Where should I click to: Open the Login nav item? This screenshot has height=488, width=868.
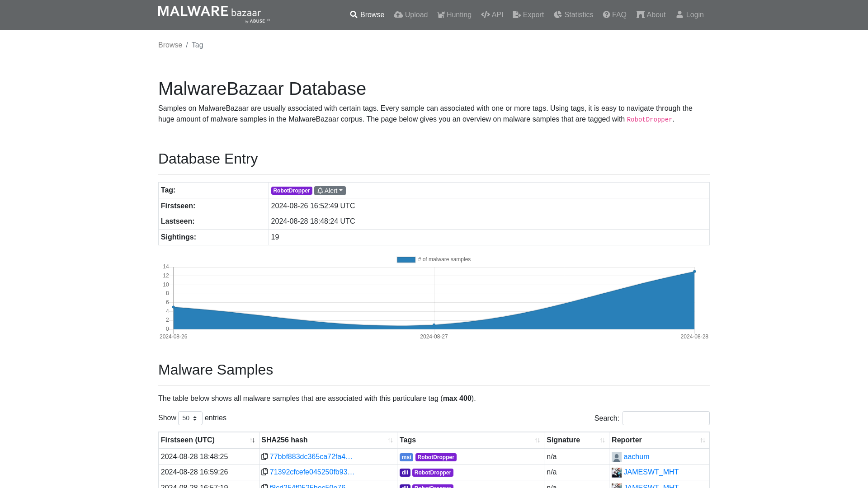click(690, 15)
